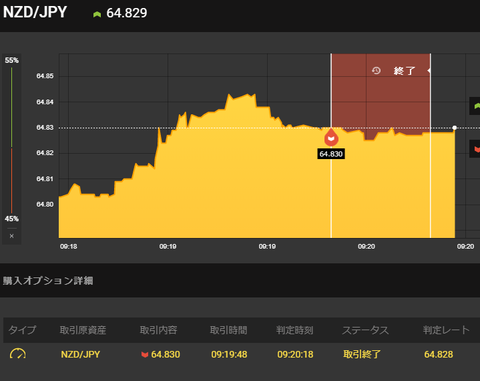Click the タイプ column header
This screenshot has width=480, height=381.
(22, 330)
